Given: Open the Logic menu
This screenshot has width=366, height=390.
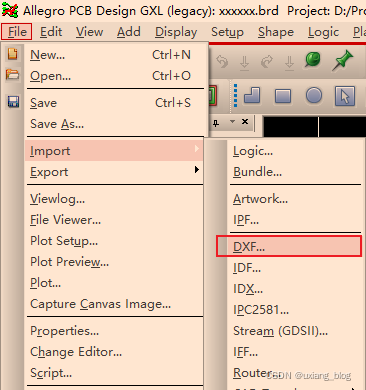Looking at the screenshot, I should pos(323,32).
